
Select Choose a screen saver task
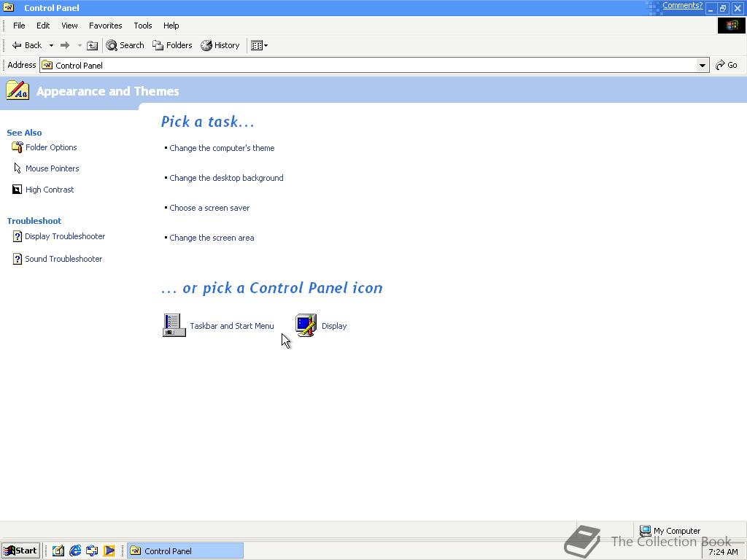(209, 208)
